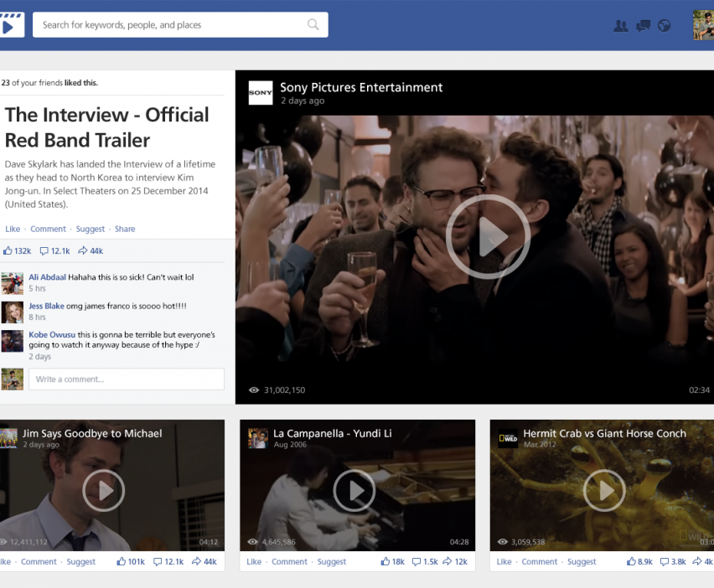Open the friend requests icon
Image resolution: width=714 pixels, height=588 pixels.
(620, 26)
